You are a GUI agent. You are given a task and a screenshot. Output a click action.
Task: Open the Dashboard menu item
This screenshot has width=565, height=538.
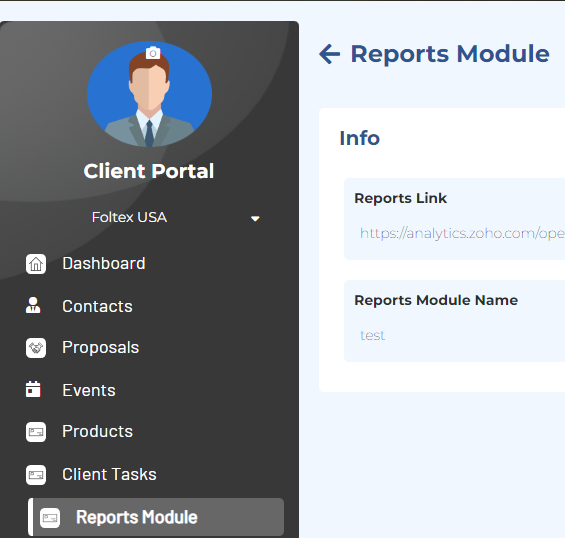[x=104, y=263]
